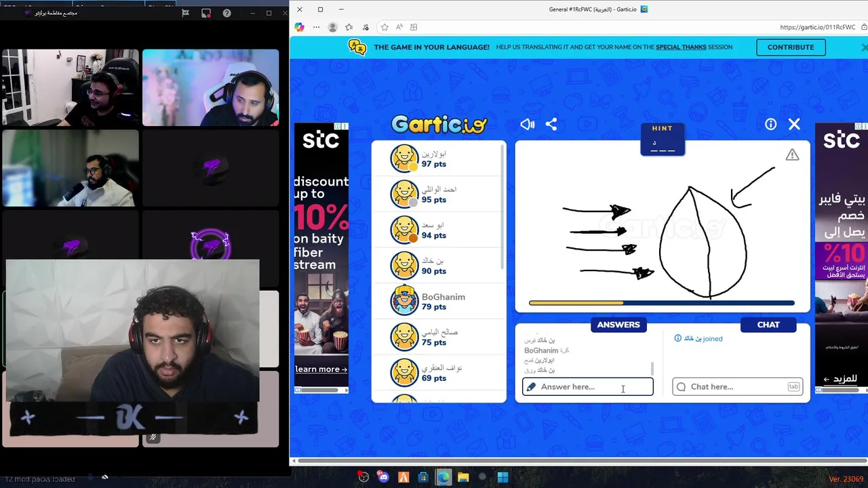This screenshot has width=868, height=488.
Task: Click the split screen icon in address bar
Action: [414, 27]
